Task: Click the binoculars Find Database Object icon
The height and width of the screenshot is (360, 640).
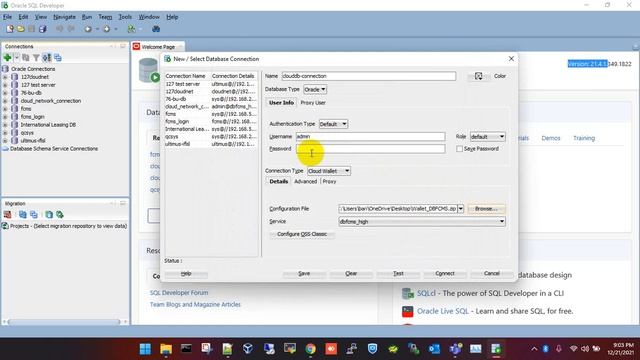Action: pos(156,29)
